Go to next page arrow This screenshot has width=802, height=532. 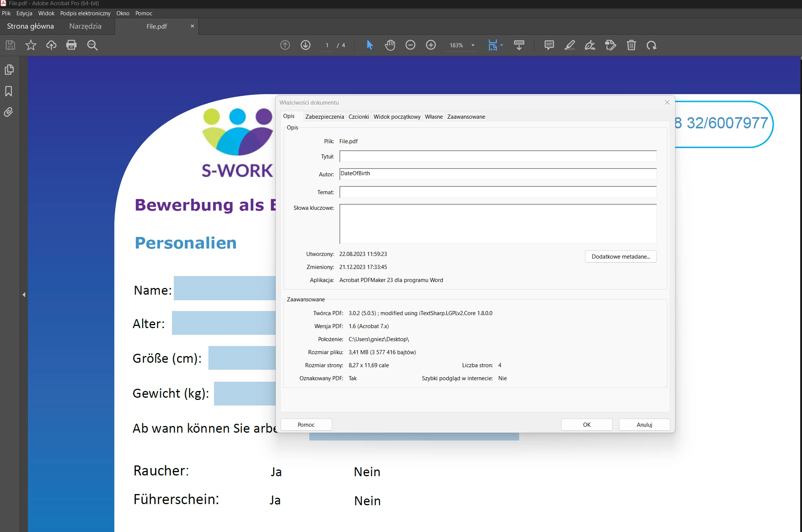point(306,45)
